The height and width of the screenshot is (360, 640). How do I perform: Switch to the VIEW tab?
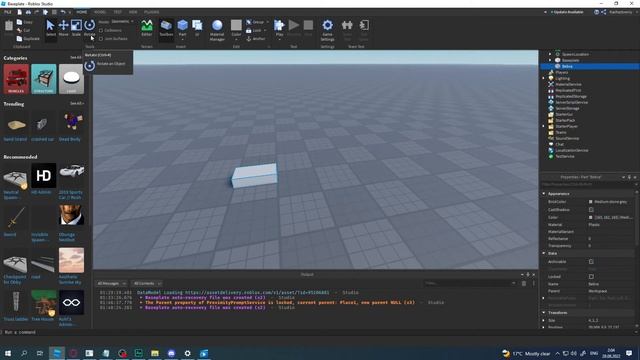[x=133, y=12]
